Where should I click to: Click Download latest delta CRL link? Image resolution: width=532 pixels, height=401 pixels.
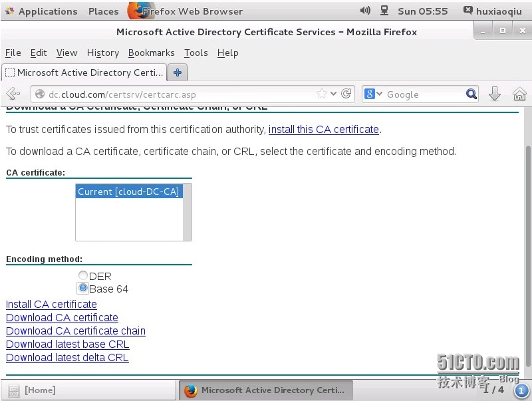(67, 357)
